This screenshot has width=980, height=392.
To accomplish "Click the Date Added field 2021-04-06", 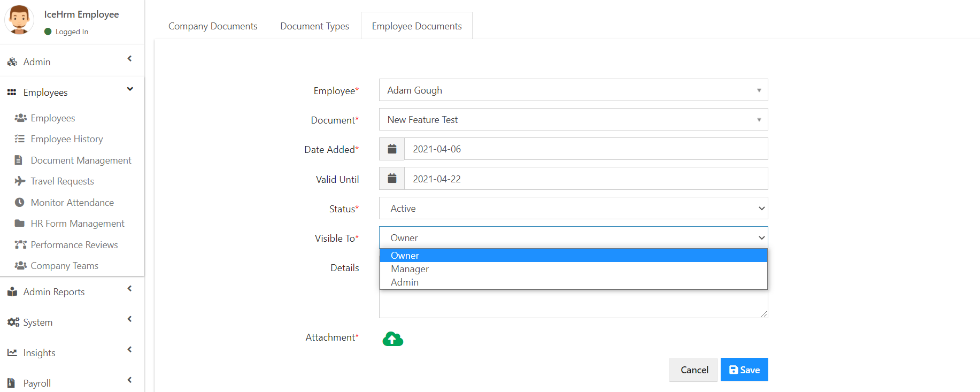I will click(586, 149).
